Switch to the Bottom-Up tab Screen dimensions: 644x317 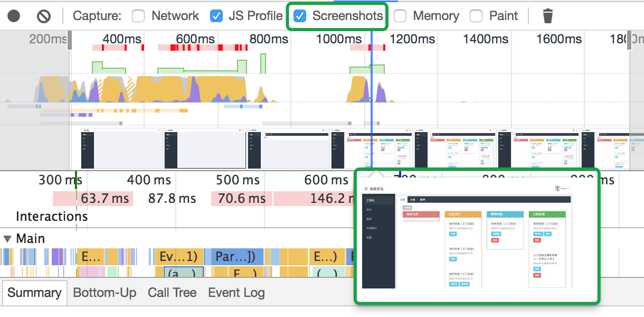105,293
